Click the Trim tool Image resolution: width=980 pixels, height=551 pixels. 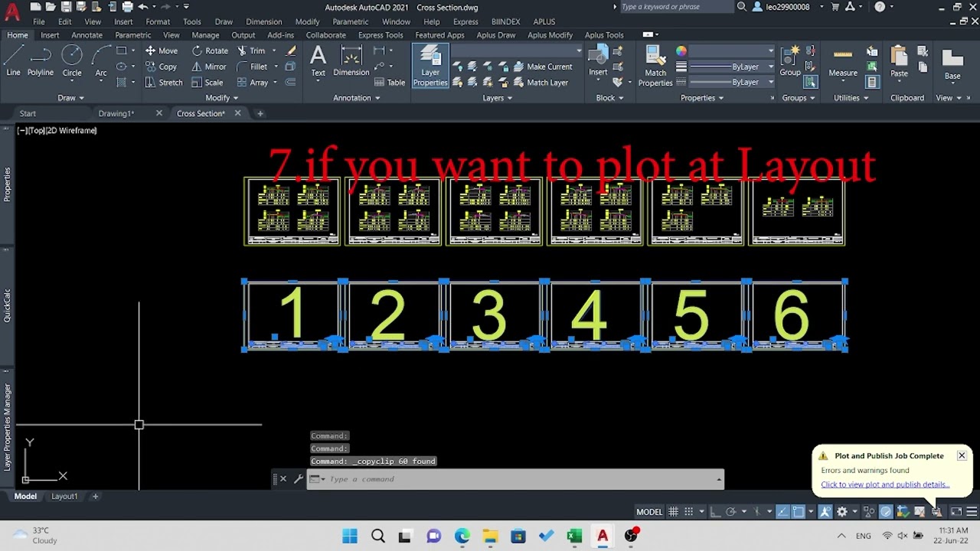tap(251, 51)
